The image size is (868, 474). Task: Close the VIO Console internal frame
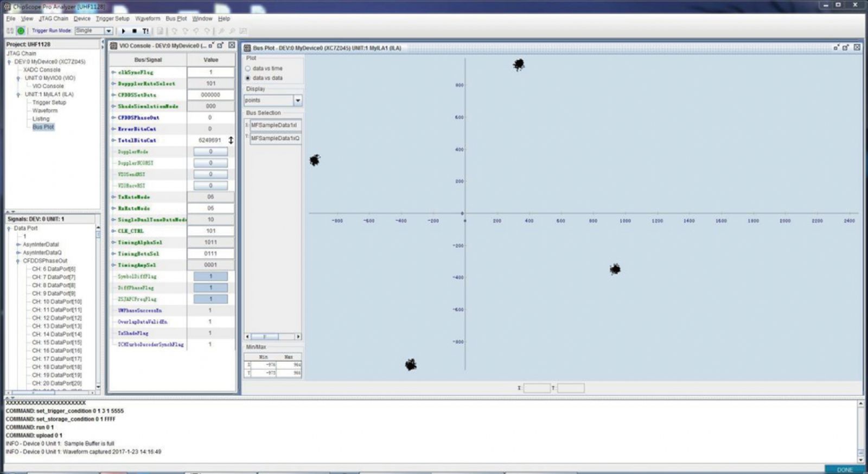click(232, 45)
